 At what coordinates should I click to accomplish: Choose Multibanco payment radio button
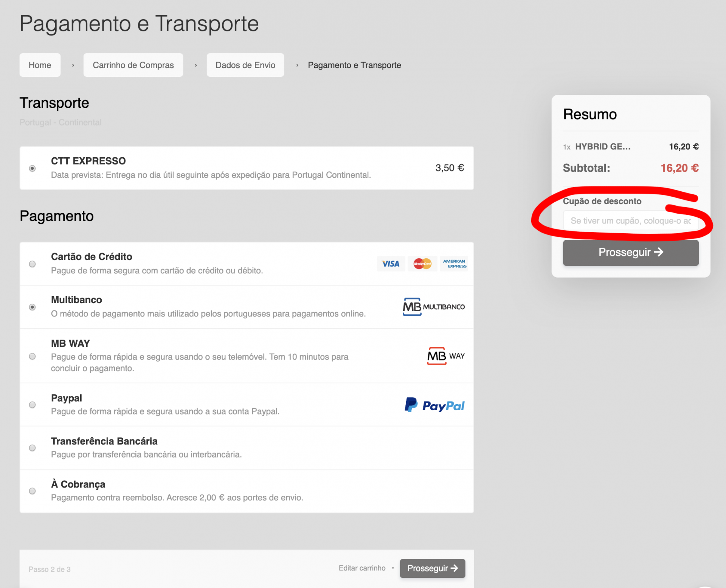(33, 307)
